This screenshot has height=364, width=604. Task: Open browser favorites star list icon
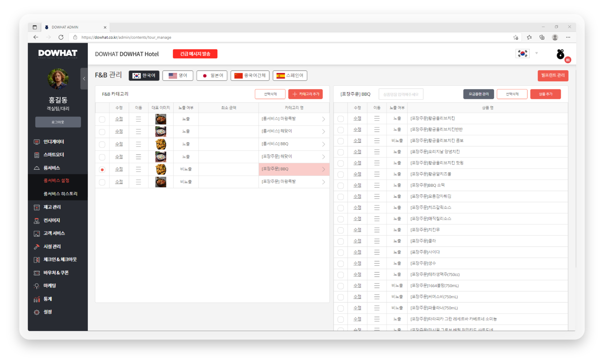click(529, 37)
